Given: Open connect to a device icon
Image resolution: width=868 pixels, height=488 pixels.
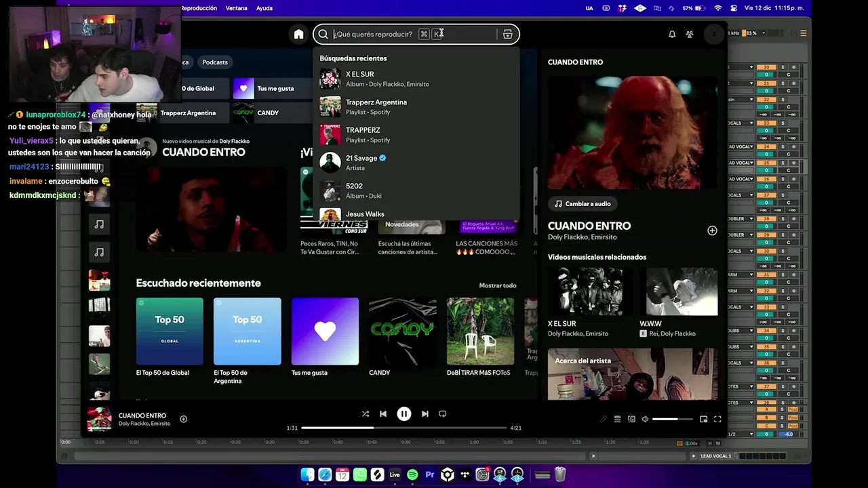Looking at the screenshot, I should [631, 419].
